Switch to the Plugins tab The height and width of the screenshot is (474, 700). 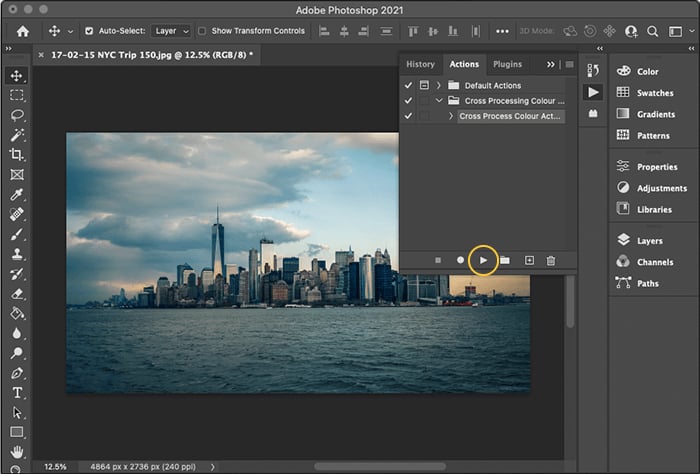click(507, 64)
